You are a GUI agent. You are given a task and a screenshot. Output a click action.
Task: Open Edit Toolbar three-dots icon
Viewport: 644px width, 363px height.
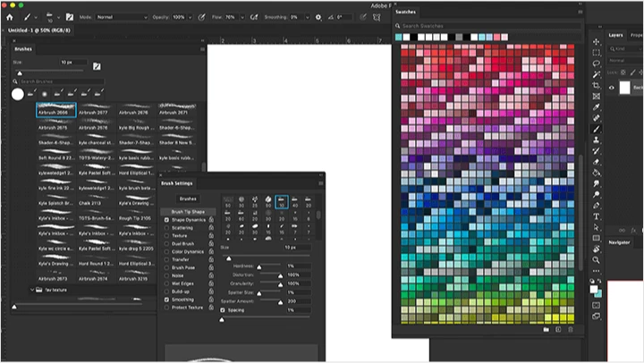(596, 271)
